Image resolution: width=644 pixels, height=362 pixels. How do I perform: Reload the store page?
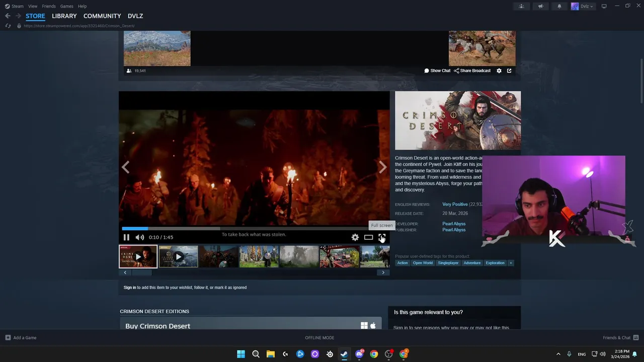(8, 26)
